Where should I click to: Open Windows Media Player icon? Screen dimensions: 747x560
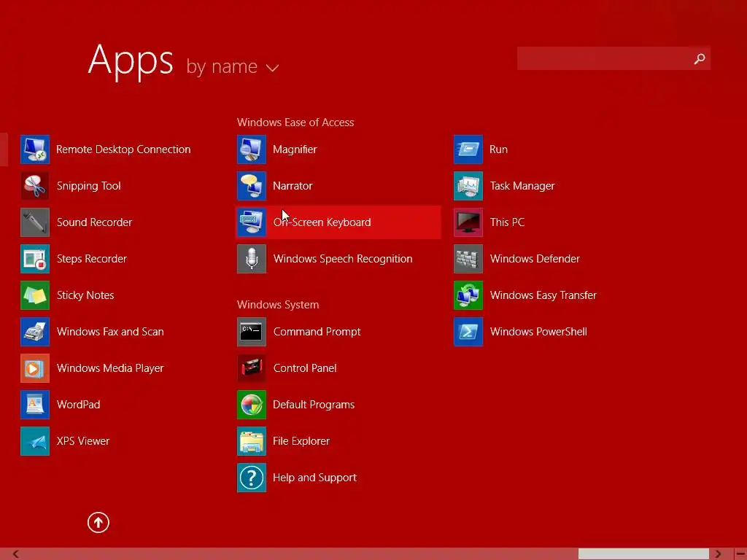point(35,368)
